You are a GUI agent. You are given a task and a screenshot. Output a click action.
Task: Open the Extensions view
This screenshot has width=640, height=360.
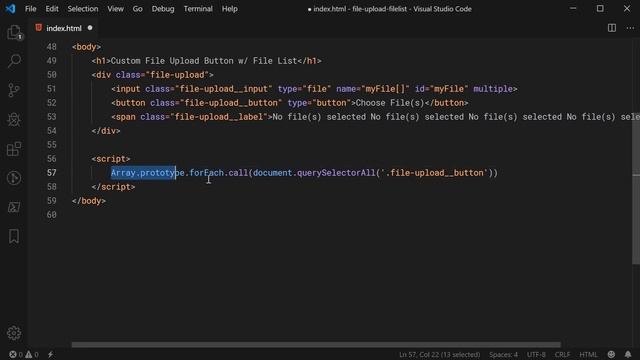pyautogui.click(x=14, y=149)
